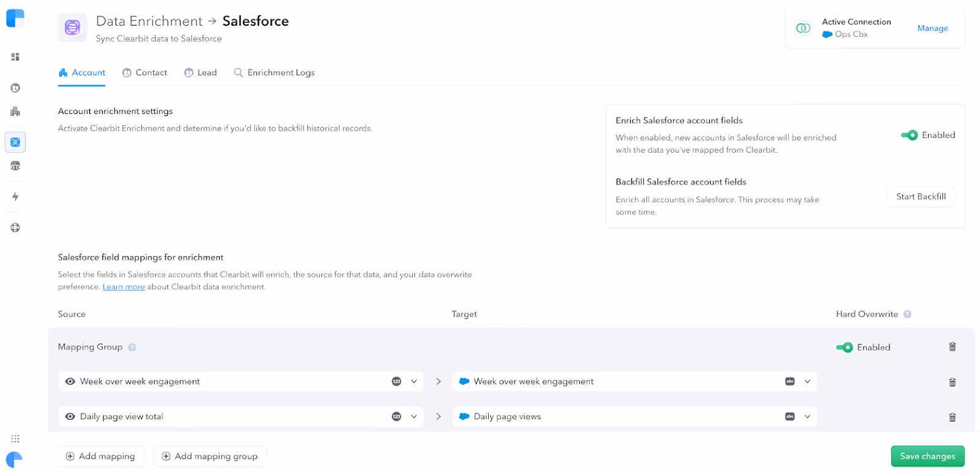The width and height of the screenshot is (980, 472).
Task: Switch to the Lead tab
Action: pos(200,73)
